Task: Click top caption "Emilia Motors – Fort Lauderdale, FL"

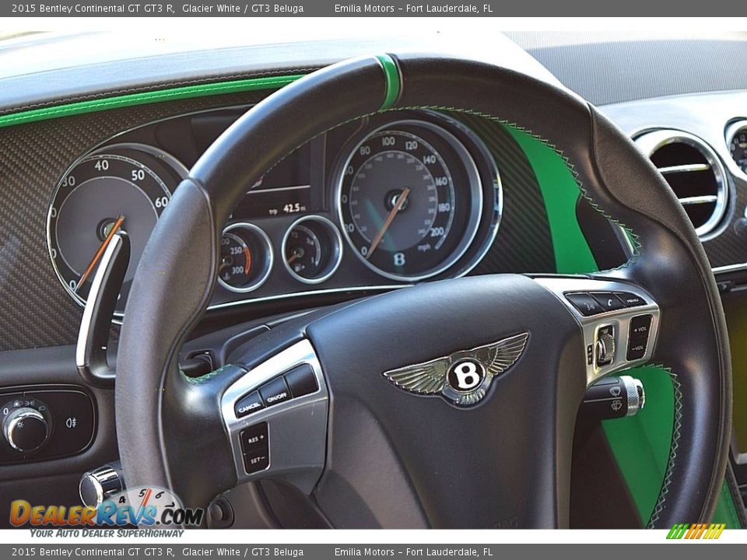Action: (x=413, y=8)
